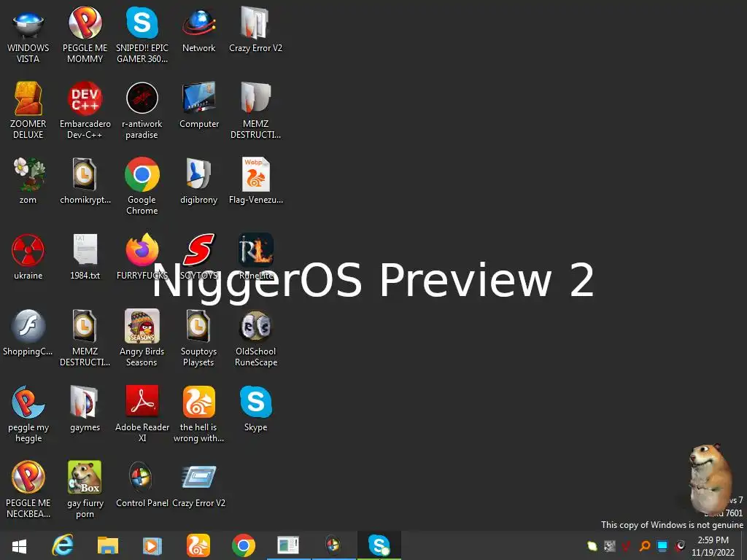Open Embarcadero Dev-C++ shortcut

point(85,110)
